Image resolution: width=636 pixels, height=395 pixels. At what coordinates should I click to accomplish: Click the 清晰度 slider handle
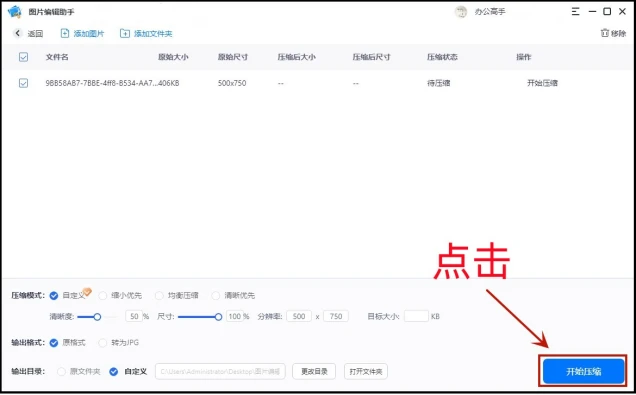97,317
